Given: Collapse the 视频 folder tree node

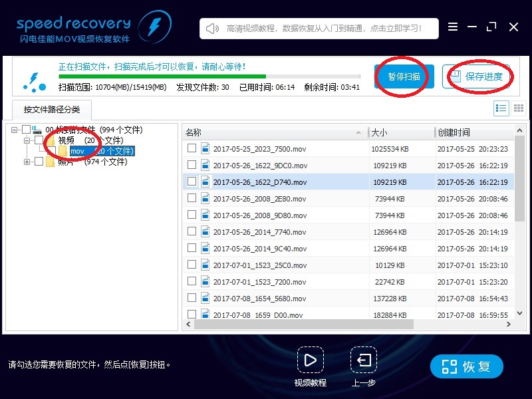Looking at the screenshot, I should click(27, 140).
